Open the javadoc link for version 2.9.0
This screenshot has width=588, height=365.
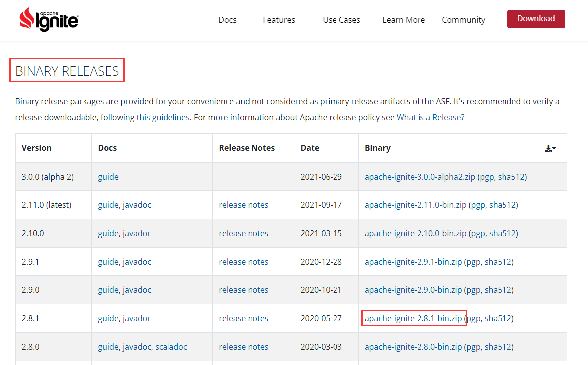[137, 290]
